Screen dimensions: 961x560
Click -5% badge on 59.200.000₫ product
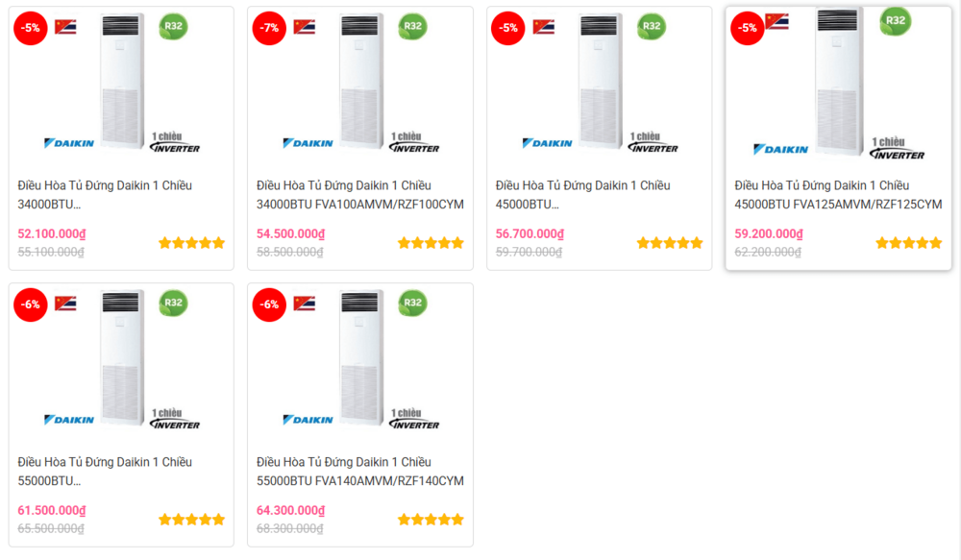(746, 28)
